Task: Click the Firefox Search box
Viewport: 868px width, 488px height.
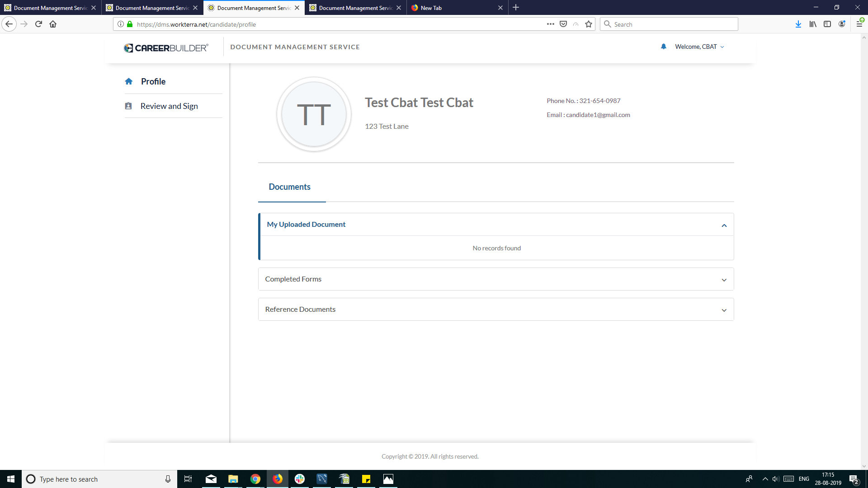Action: tap(669, 24)
